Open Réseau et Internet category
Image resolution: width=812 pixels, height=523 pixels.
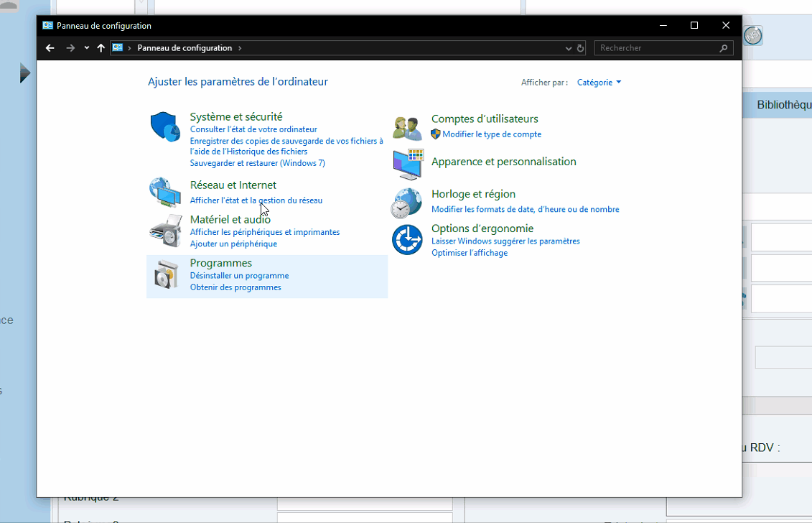point(233,185)
